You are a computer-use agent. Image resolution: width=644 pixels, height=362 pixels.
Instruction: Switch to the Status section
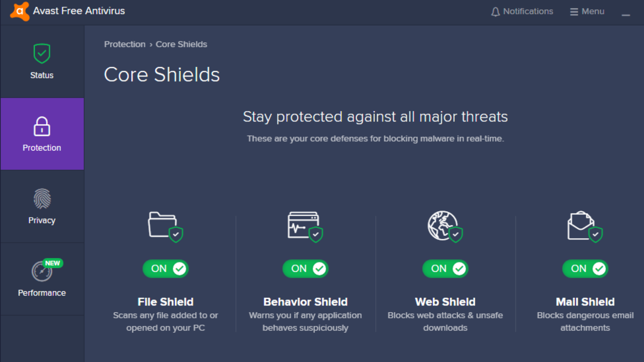[x=42, y=64]
